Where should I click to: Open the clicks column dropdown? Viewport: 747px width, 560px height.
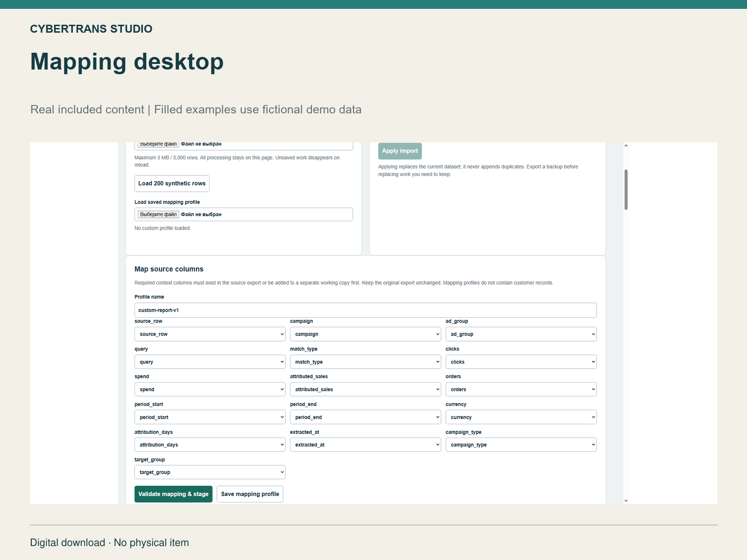[x=521, y=362]
